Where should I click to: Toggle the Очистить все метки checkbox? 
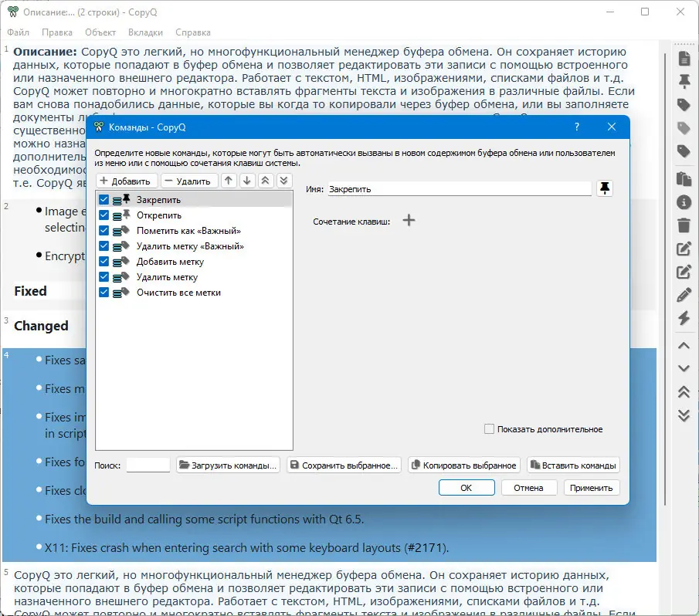pos(103,293)
